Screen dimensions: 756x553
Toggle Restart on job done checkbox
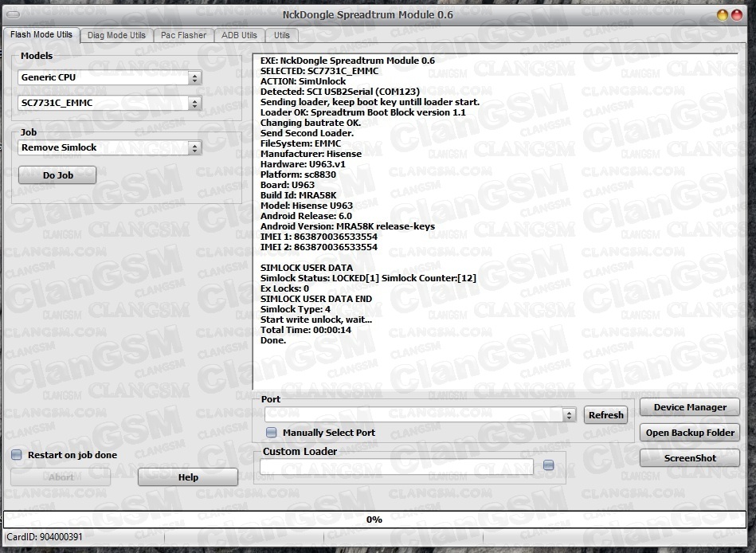tap(17, 455)
